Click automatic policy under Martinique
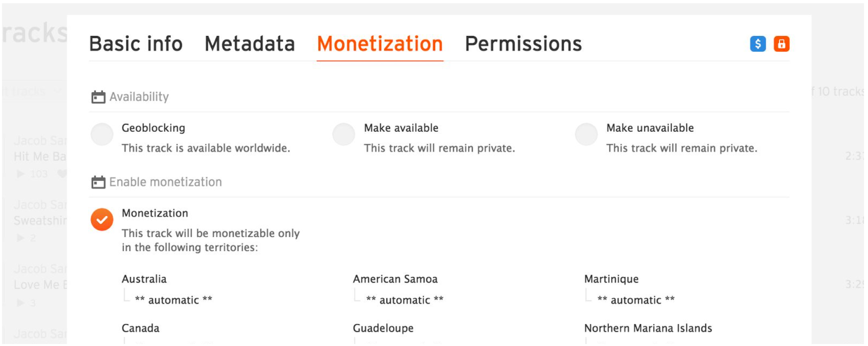 coord(636,300)
